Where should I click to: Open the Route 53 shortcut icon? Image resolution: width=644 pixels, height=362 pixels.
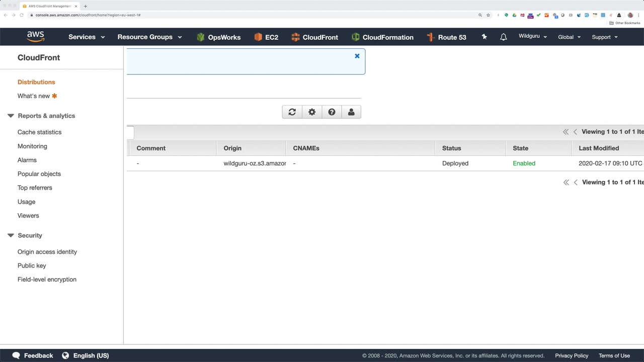430,37
